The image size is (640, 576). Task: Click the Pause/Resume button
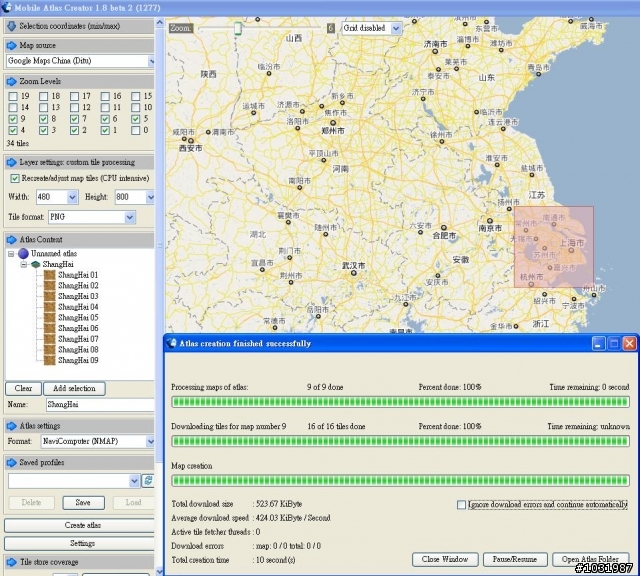click(x=515, y=559)
